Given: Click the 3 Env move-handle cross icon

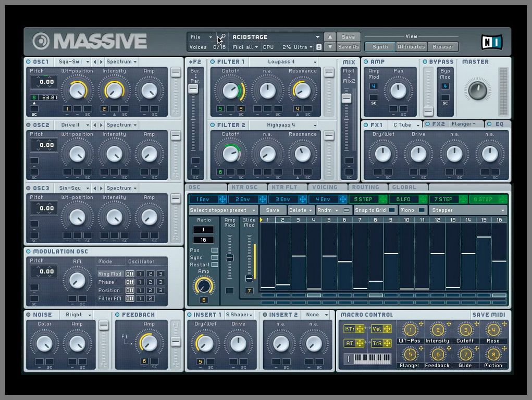Looking at the screenshot, I should 303,199.
